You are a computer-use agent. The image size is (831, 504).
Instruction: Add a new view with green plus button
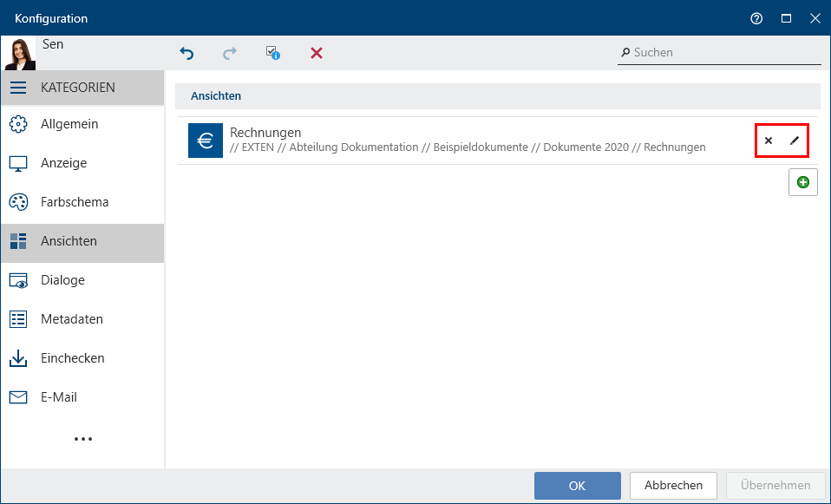point(803,182)
